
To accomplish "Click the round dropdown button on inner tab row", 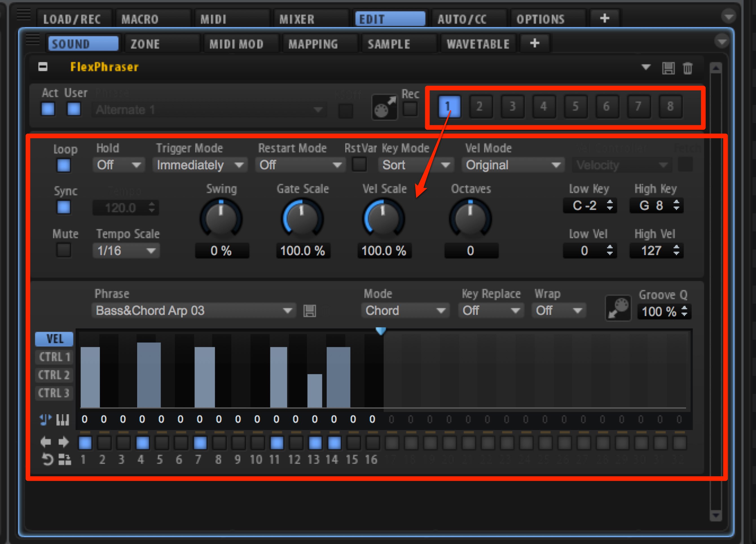I will point(722,42).
